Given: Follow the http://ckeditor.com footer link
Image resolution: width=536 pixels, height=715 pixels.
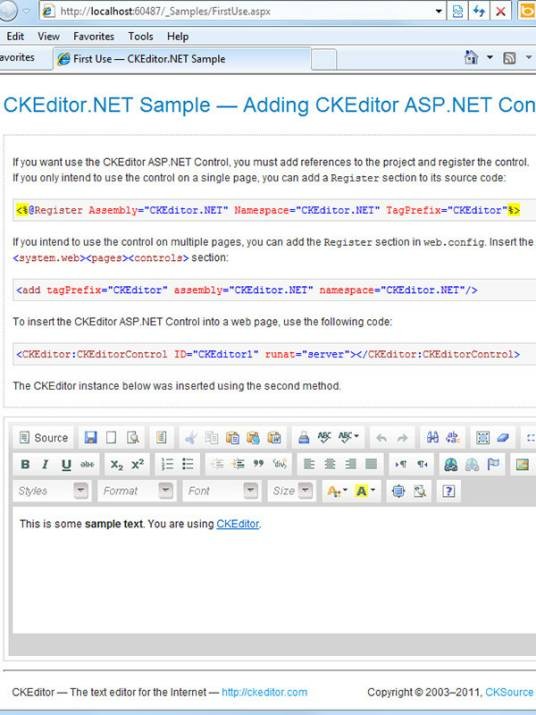Looking at the screenshot, I should (265, 692).
